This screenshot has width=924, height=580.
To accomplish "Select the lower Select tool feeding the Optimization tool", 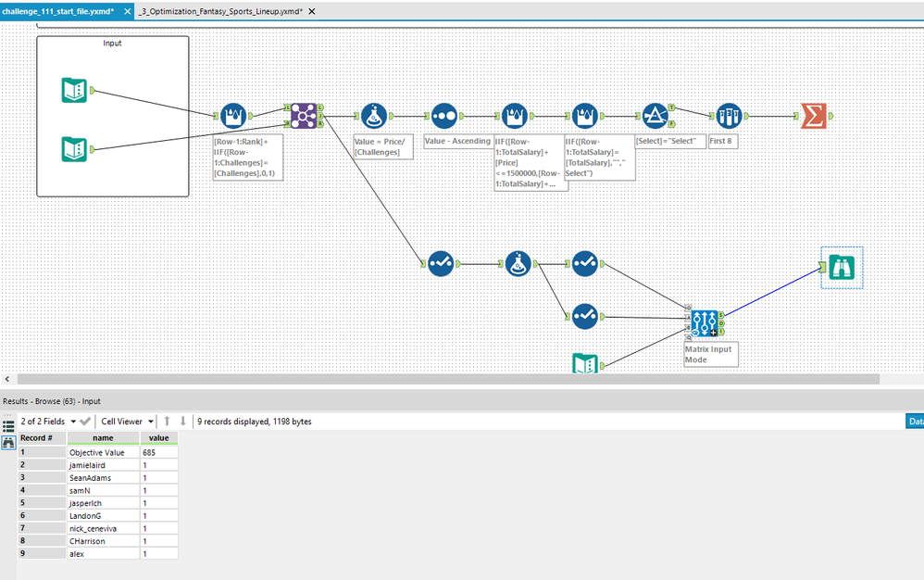I will pos(584,316).
